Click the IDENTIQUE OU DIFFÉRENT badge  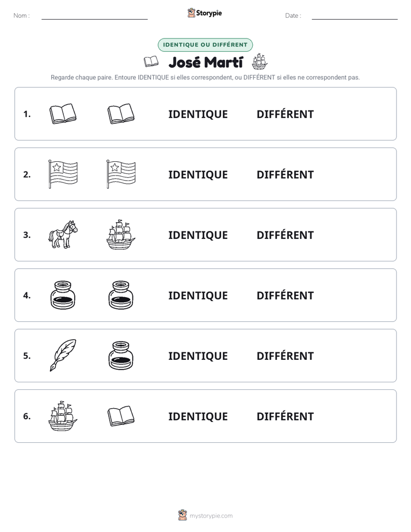pyautogui.click(x=205, y=45)
